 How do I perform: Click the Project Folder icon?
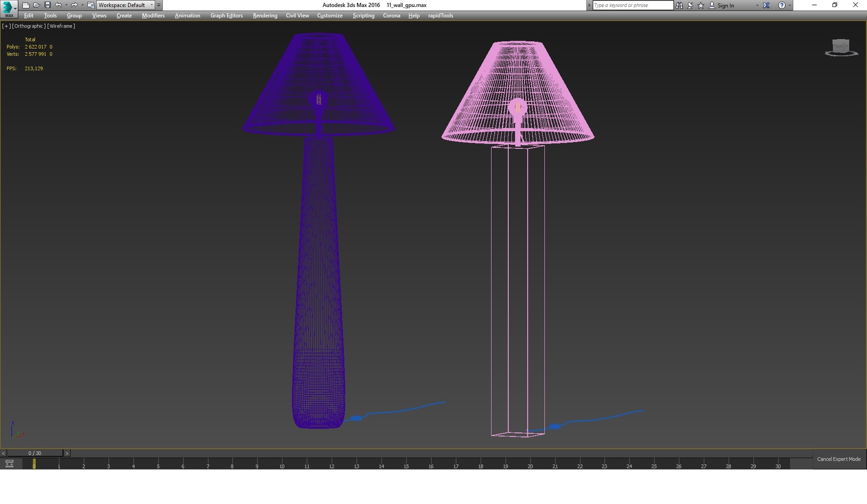[x=91, y=5]
